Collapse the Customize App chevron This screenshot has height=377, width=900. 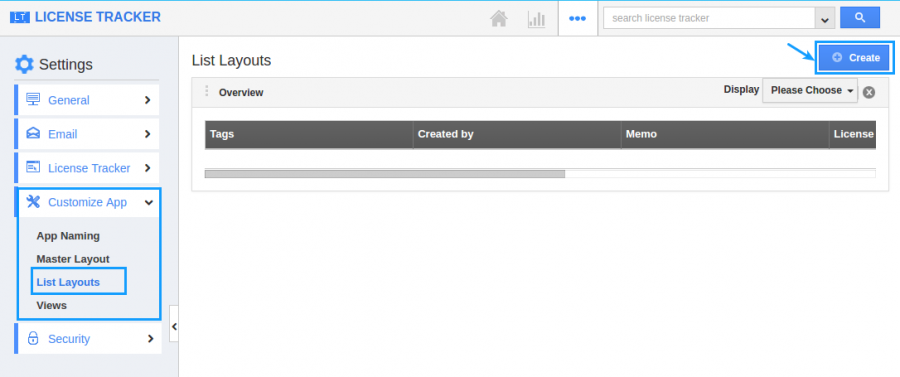(149, 202)
